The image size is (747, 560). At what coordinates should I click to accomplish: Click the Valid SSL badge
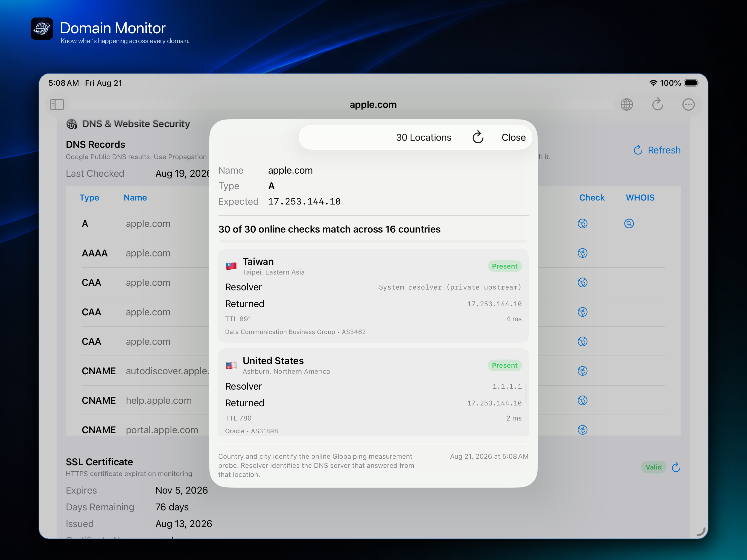(x=653, y=467)
